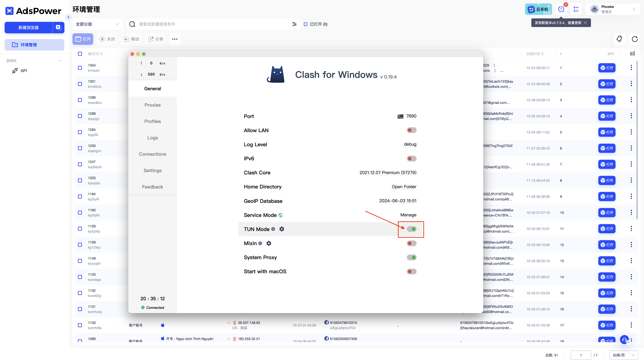Click the Clash cat logo
644x362 pixels.
[x=276, y=74]
